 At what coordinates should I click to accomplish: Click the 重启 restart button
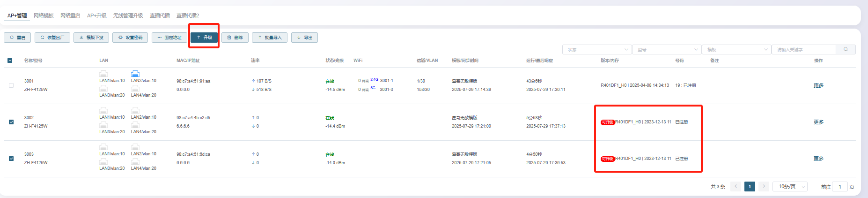point(17,38)
